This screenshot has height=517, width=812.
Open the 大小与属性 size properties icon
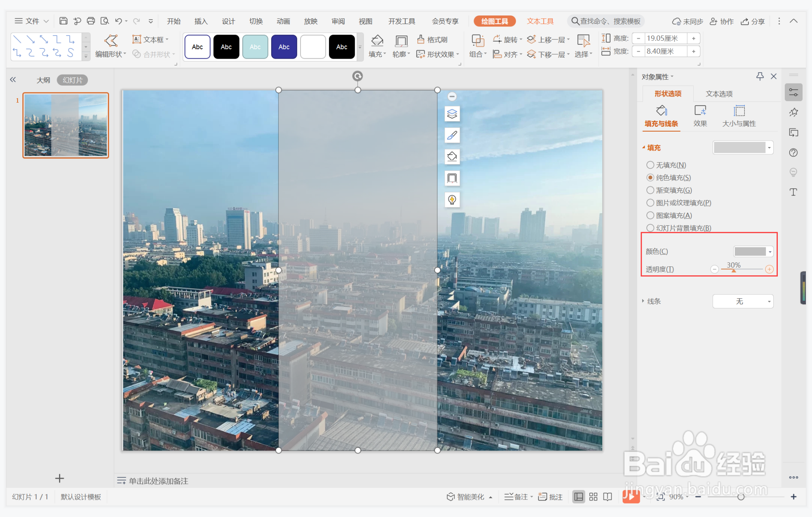739,111
